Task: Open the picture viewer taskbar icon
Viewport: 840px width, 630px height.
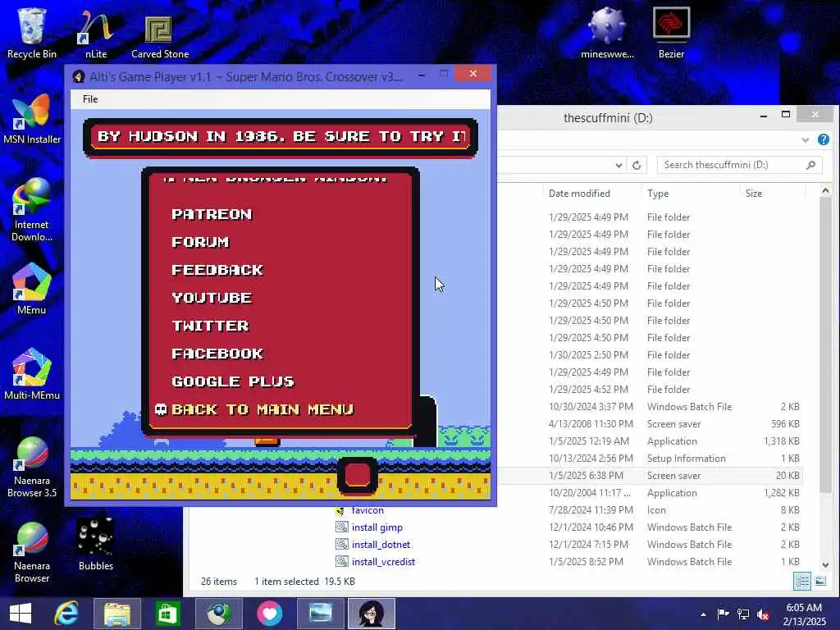Action: coord(321,614)
